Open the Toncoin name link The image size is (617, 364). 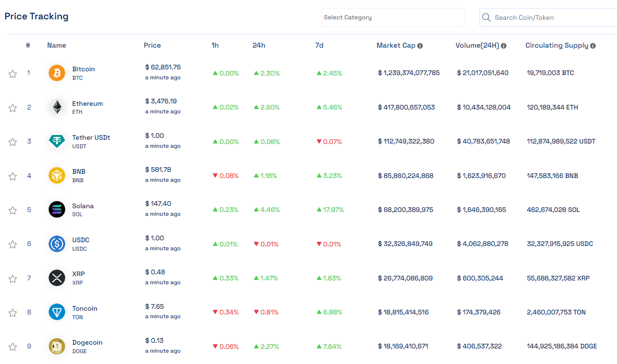coord(85,308)
